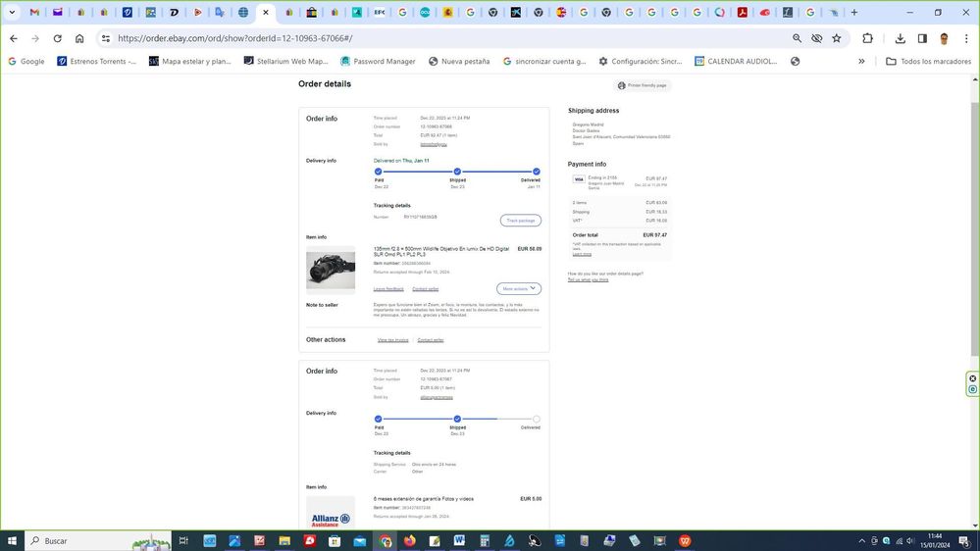This screenshot has width=980, height=551.
Task: Open the Google bookmark
Action: (26, 61)
